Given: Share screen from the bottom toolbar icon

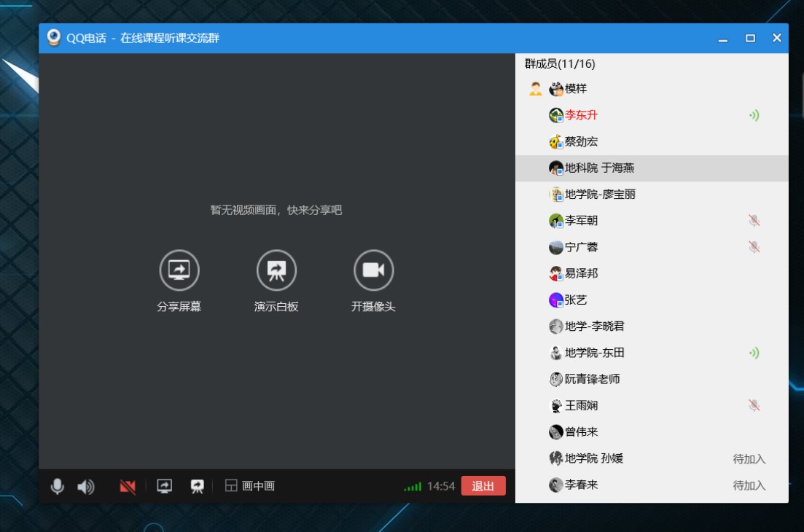Looking at the screenshot, I should (165, 486).
